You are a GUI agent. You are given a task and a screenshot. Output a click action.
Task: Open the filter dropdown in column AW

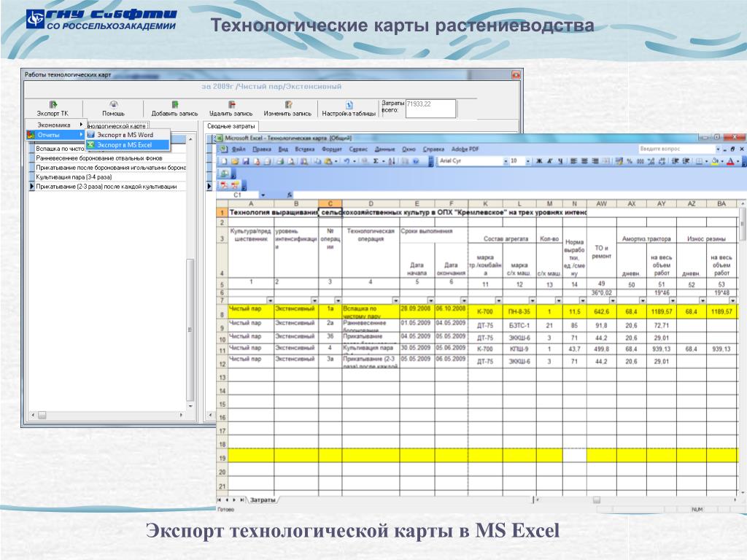613,300
